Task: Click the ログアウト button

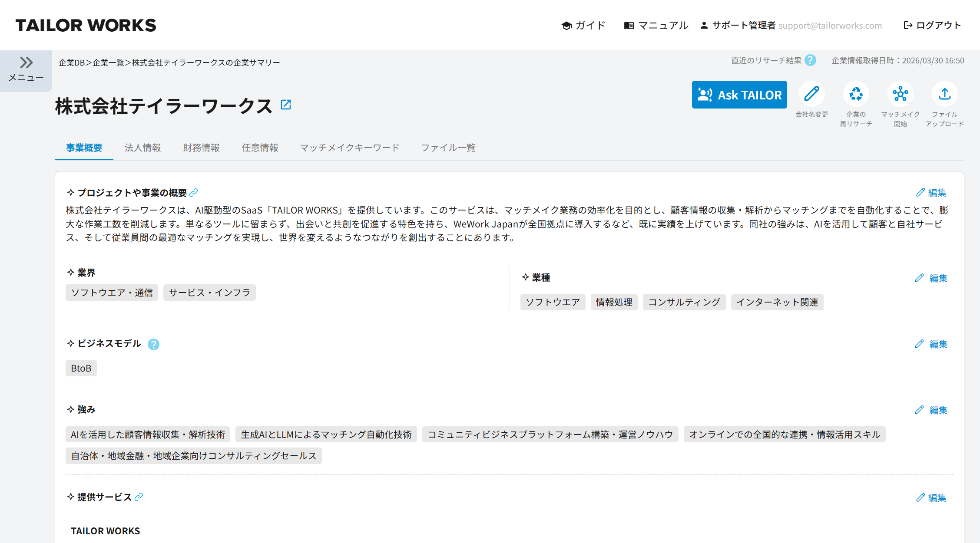Action: click(932, 26)
